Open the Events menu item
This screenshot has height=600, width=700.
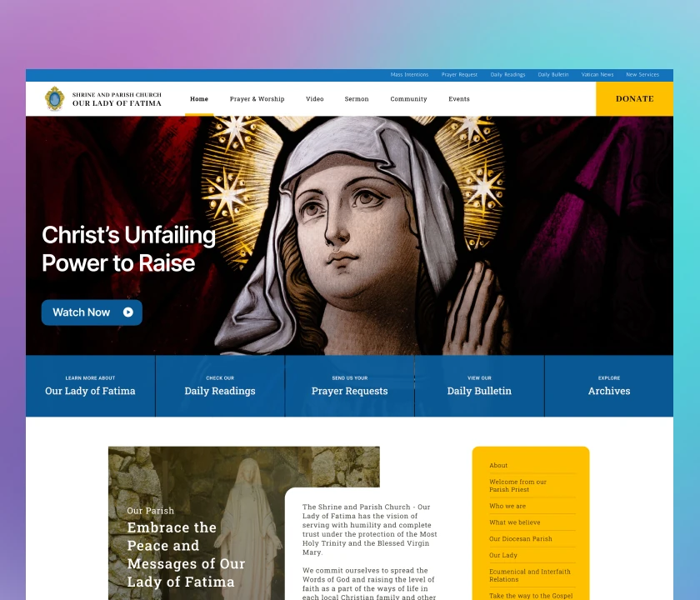point(459,99)
